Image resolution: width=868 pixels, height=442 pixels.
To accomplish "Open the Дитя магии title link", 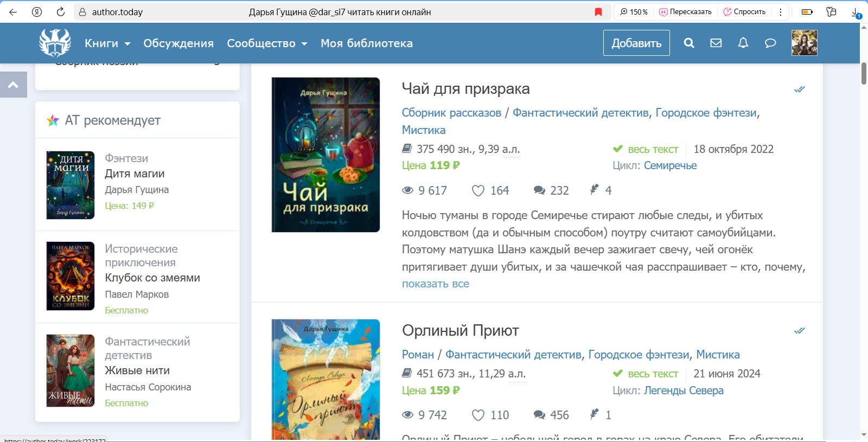I will (x=135, y=174).
